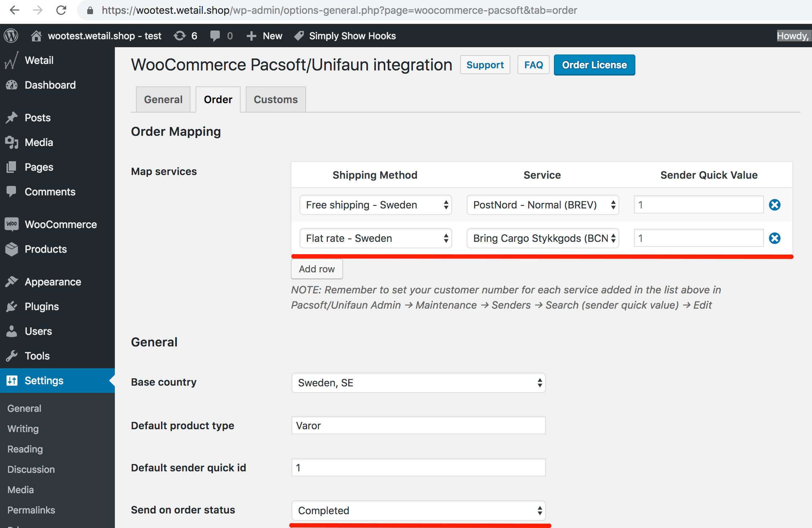Click the browser reload icon
Screen dimensions: 812x528
pos(61,10)
